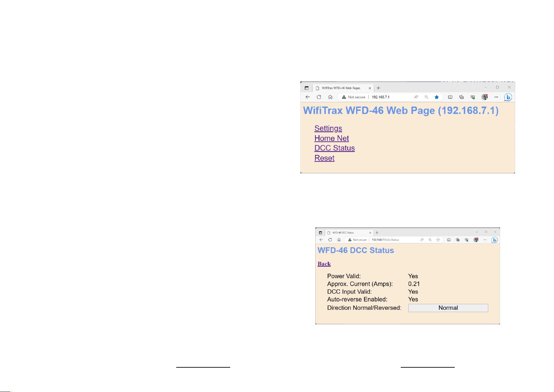The image size is (554, 392).
Task: Click the Approx. Current (Amps): label
Action: click(x=360, y=284)
